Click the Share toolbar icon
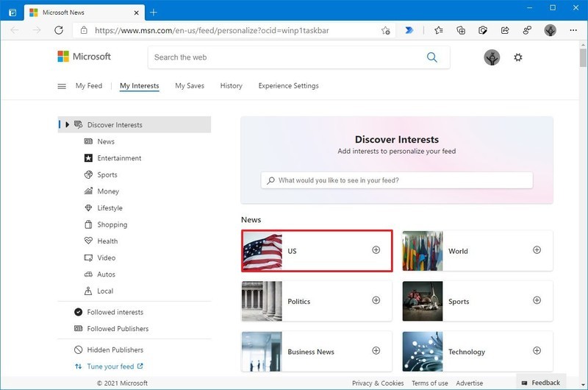The height and width of the screenshot is (390, 588). pyautogui.click(x=505, y=30)
